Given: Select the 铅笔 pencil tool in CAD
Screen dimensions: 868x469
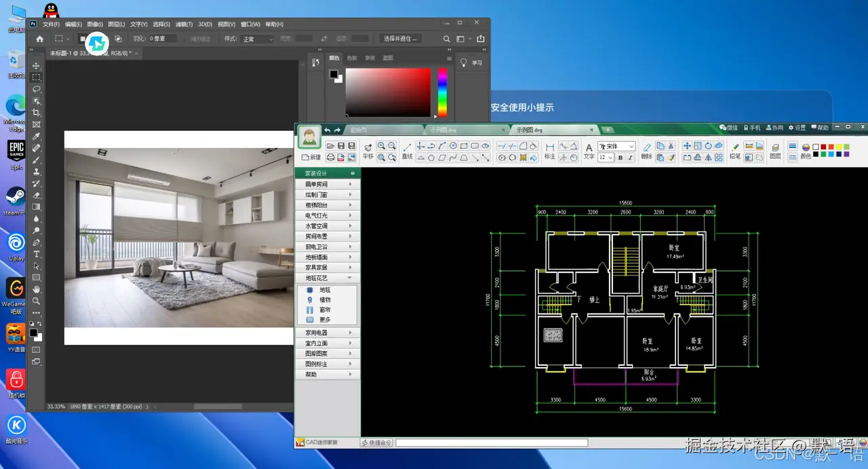Looking at the screenshot, I should click(735, 150).
